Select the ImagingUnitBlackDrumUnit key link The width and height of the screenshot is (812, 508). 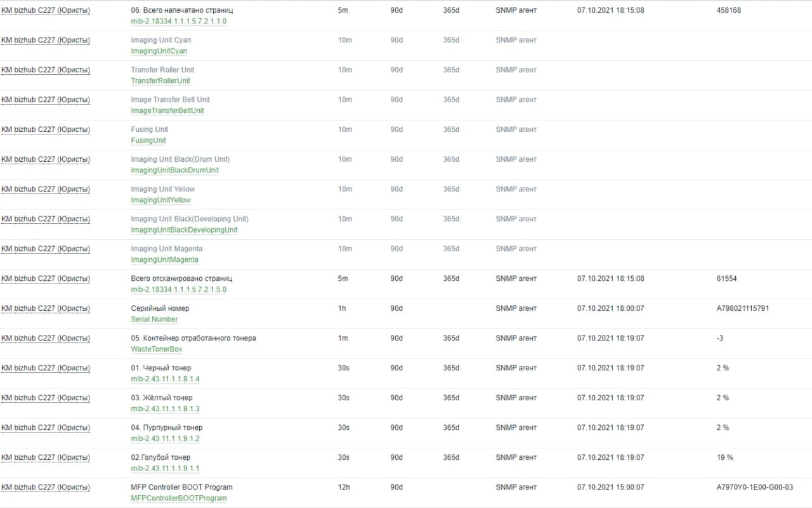pos(174,170)
